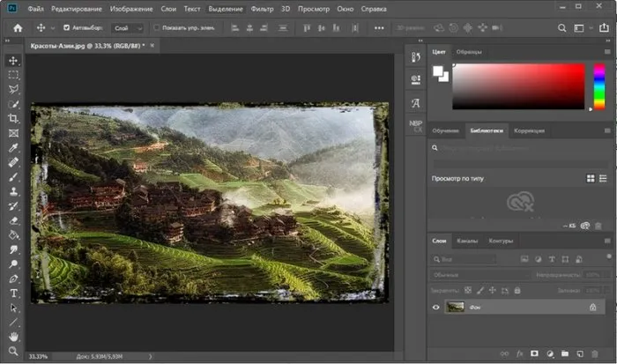The height and width of the screenshot is (364, 617).
Task: Select the Healing Brush tool
Action: tap(13, 162)
